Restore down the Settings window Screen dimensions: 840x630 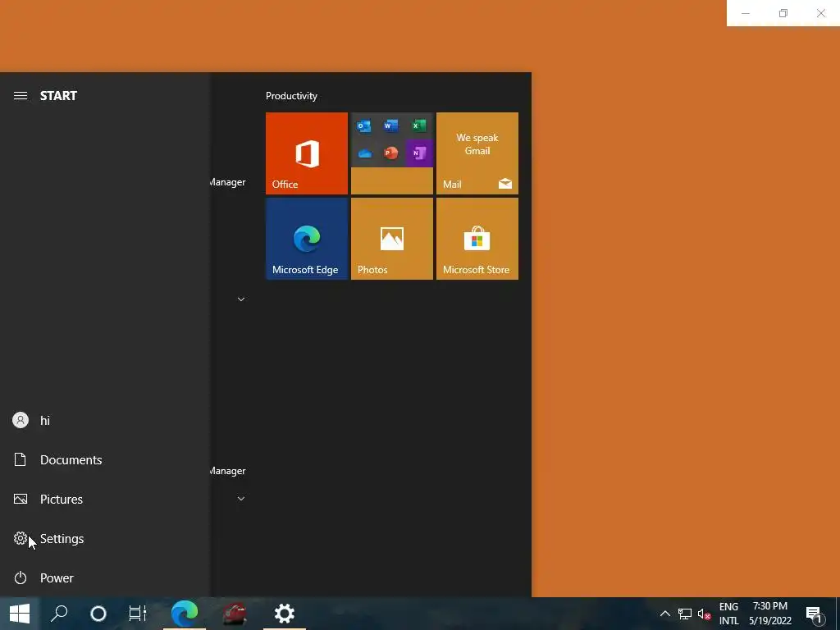point(783,13)
